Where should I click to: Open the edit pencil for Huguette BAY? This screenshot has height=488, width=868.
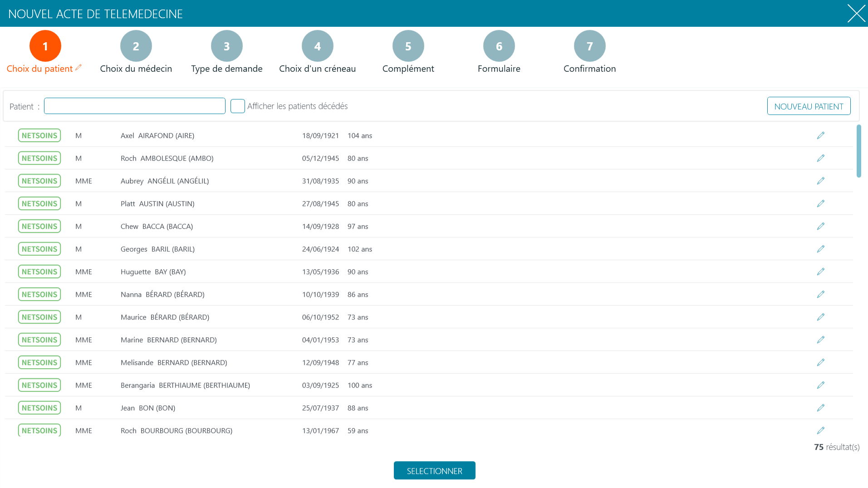coord(820,271)
